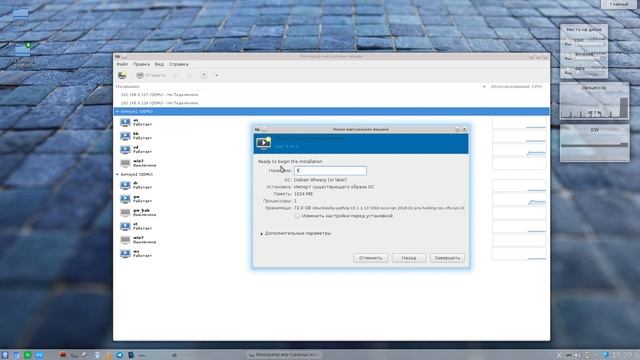
Task: Collapse the highlighted QEMU host row
Action: [x=117, y=111]
